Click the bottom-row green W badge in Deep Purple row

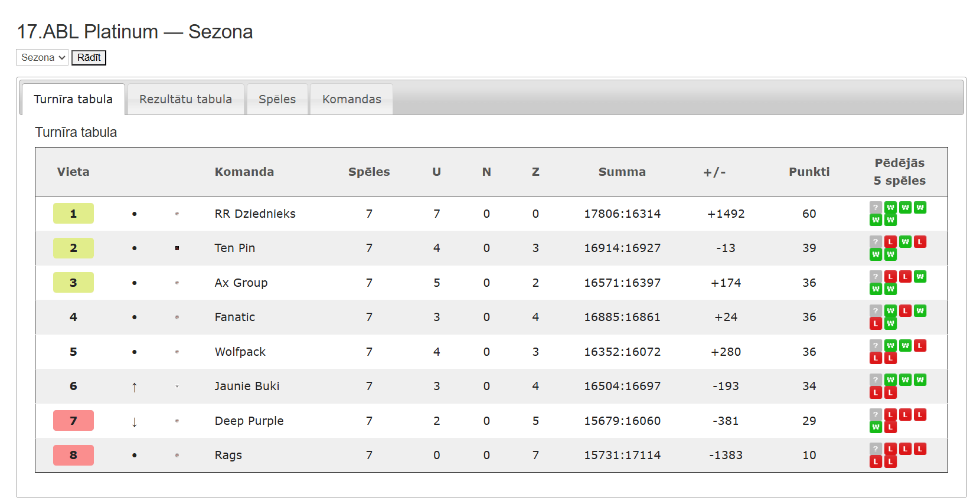point(876,427)
